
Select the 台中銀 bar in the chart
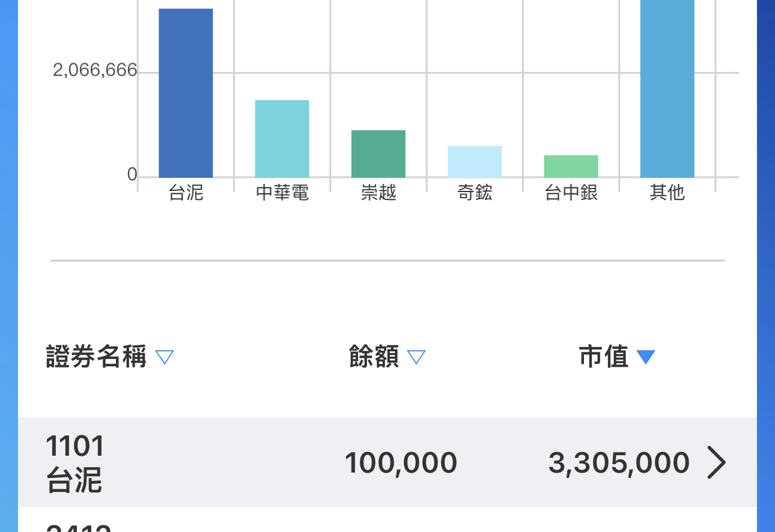click(x=571, y=166)
